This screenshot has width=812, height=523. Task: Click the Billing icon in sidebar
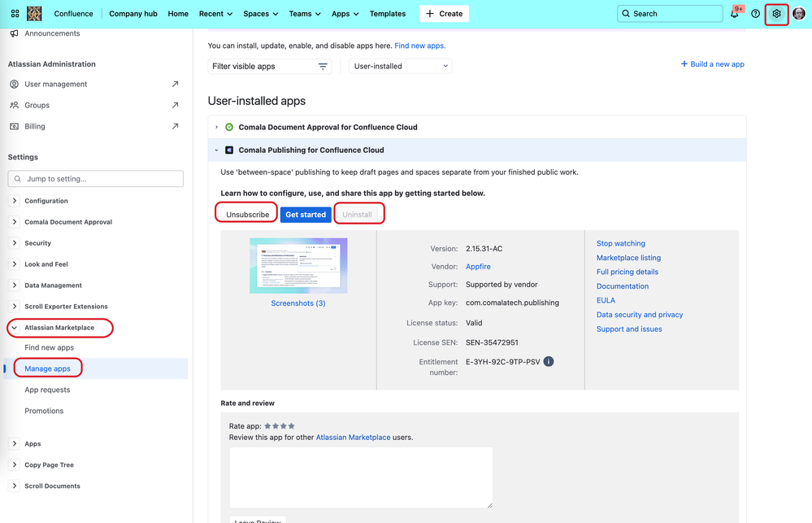pyautogui.click(x=15, y=126)
